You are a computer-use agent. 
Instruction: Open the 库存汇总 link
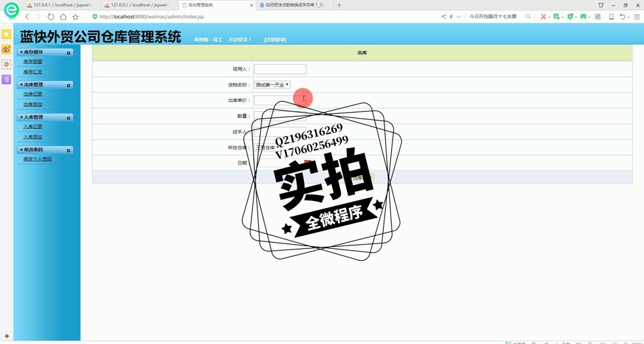pyautogui.click(x=33, y=72)
